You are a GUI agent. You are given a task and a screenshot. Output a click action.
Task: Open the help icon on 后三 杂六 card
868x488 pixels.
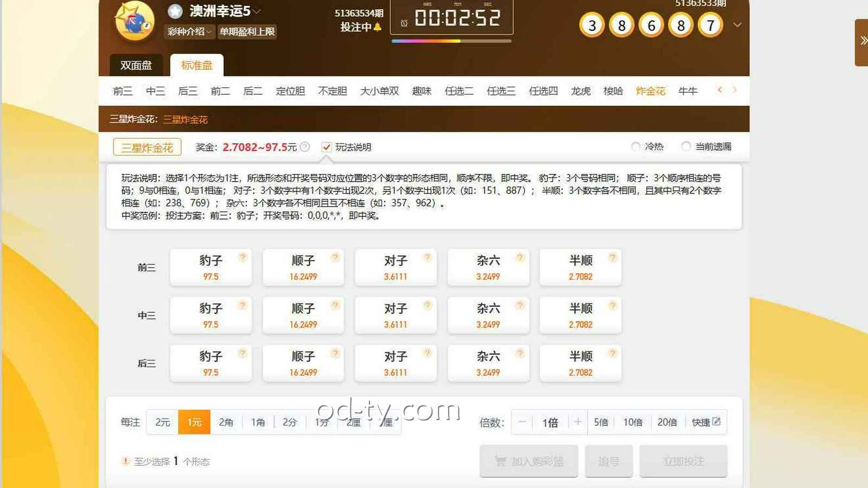(520, 353)
